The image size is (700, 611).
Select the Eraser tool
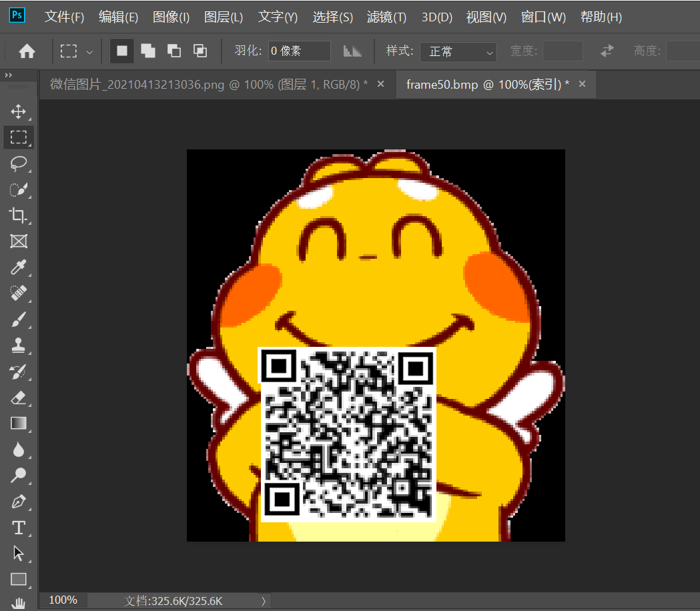tap(18, 398)
